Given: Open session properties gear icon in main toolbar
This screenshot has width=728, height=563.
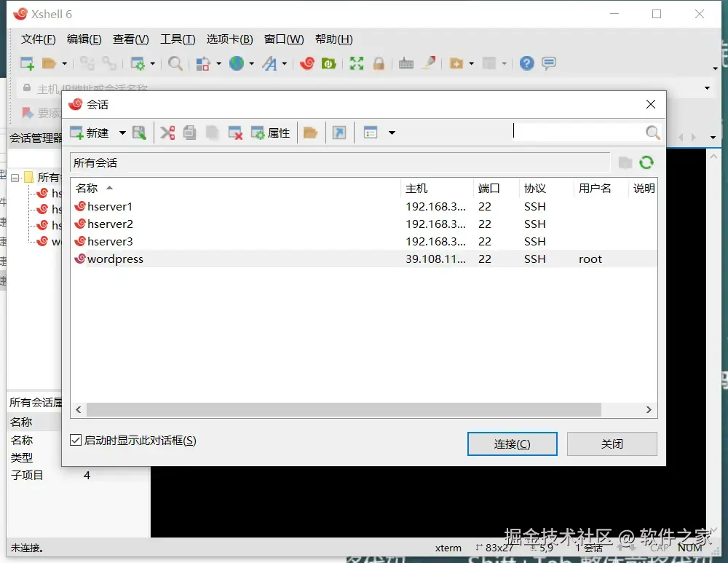Looking at the screenshot, I should click(x=138, y=63).
